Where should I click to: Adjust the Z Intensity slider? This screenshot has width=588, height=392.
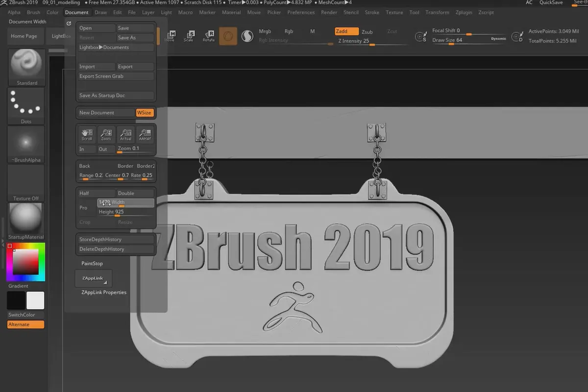(372, 42)
